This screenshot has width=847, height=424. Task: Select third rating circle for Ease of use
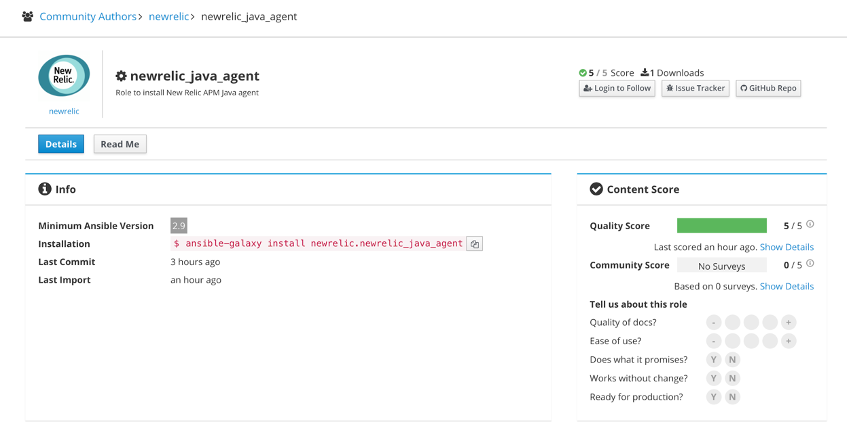click(751, 341)
